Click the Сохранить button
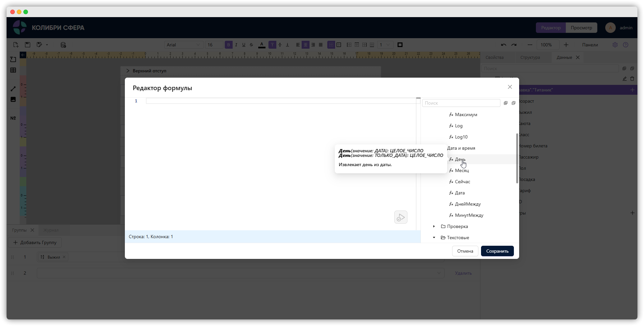Image resolution: width=644 pixels, height=326 pixels. 497,251
